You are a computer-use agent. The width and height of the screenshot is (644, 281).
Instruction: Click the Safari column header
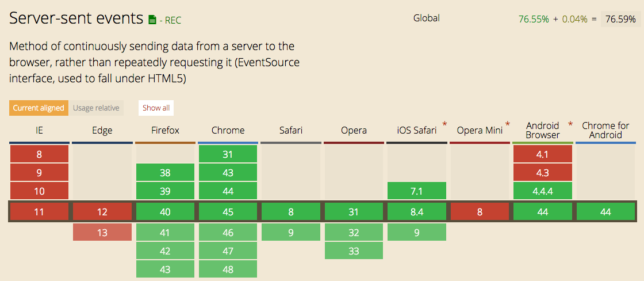[291, 131]
